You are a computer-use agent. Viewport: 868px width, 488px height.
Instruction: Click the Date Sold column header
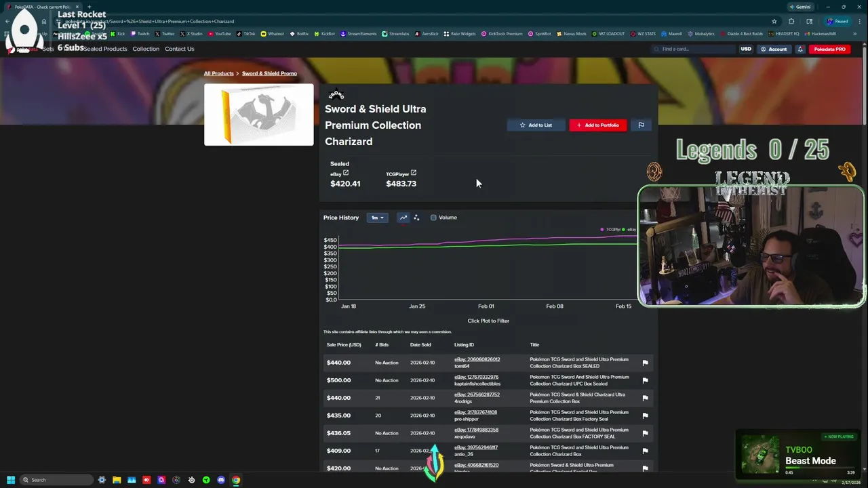coord(420,345)
